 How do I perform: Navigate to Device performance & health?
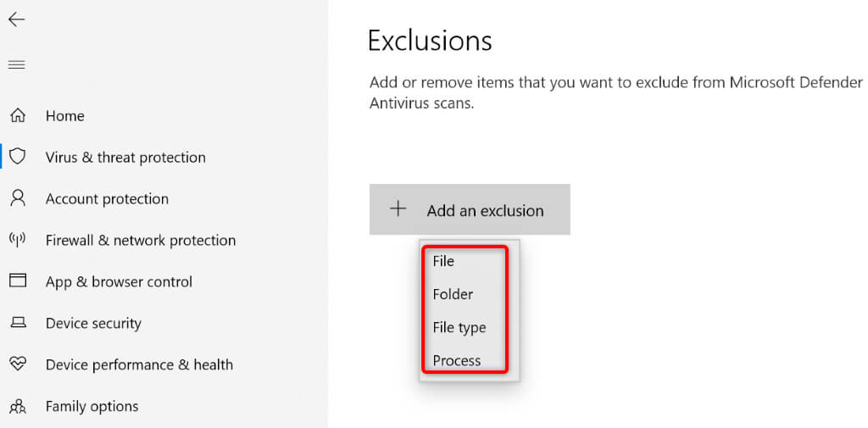[139, 365]
